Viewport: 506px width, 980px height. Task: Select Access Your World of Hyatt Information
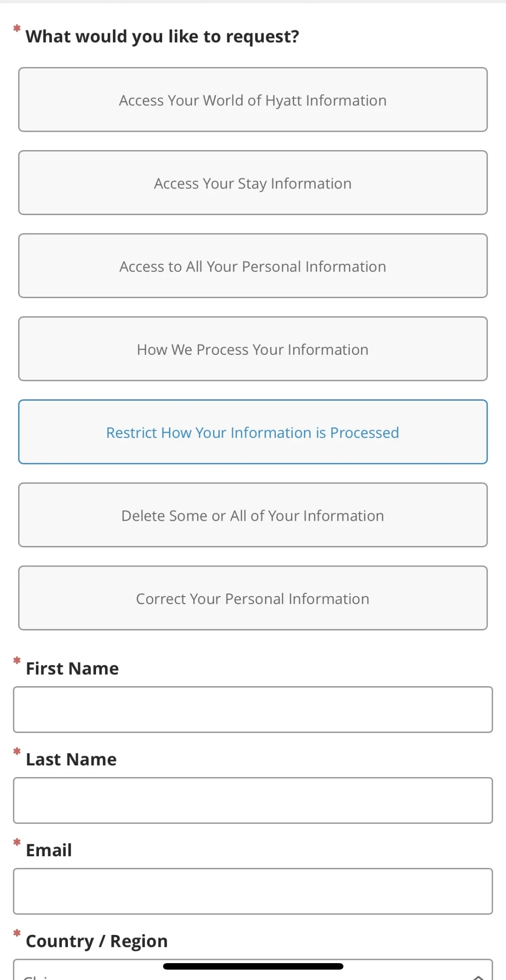tap(253, 100)
